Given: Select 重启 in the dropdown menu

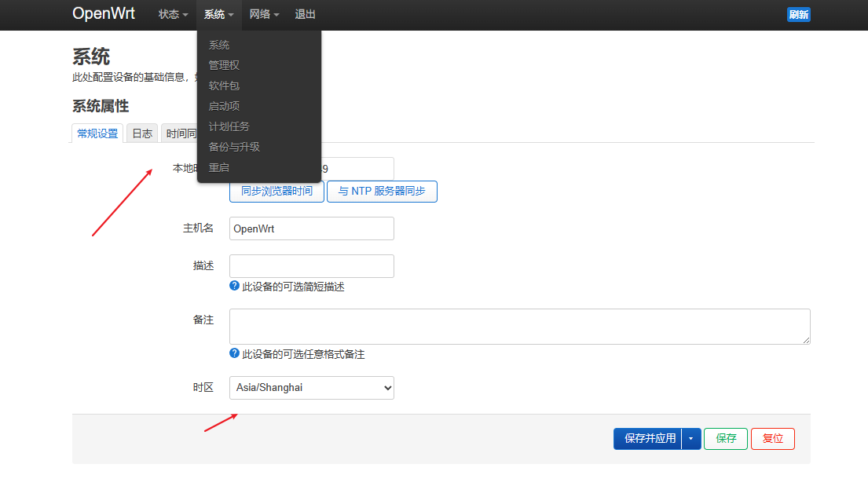Looking at the screenshot, I should pyautogui.click(x=218, y=168).
